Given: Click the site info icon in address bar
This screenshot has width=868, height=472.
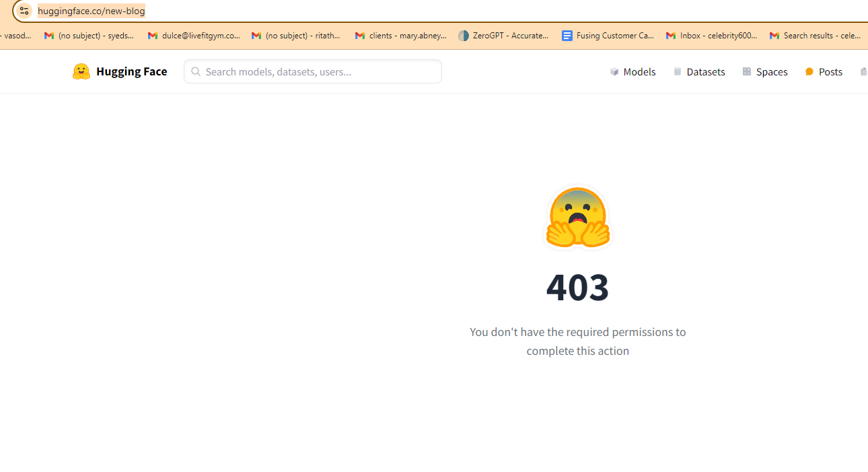Looking at the screenshot, I should pos(24,10).
